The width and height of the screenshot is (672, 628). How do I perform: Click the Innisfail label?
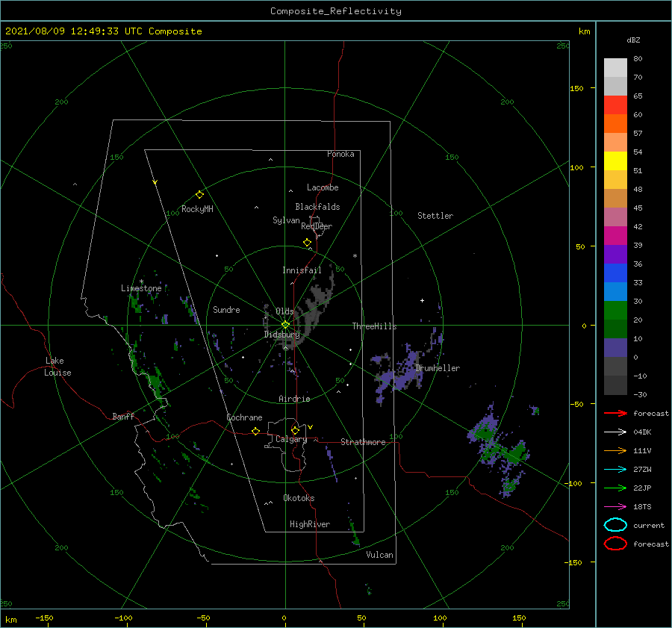pos(302,270)
